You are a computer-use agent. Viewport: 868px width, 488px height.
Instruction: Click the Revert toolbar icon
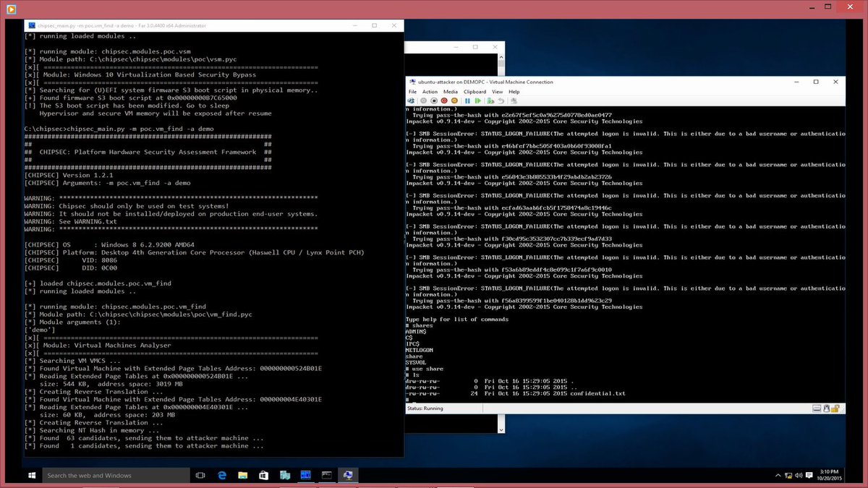click(x=501, y=100)
